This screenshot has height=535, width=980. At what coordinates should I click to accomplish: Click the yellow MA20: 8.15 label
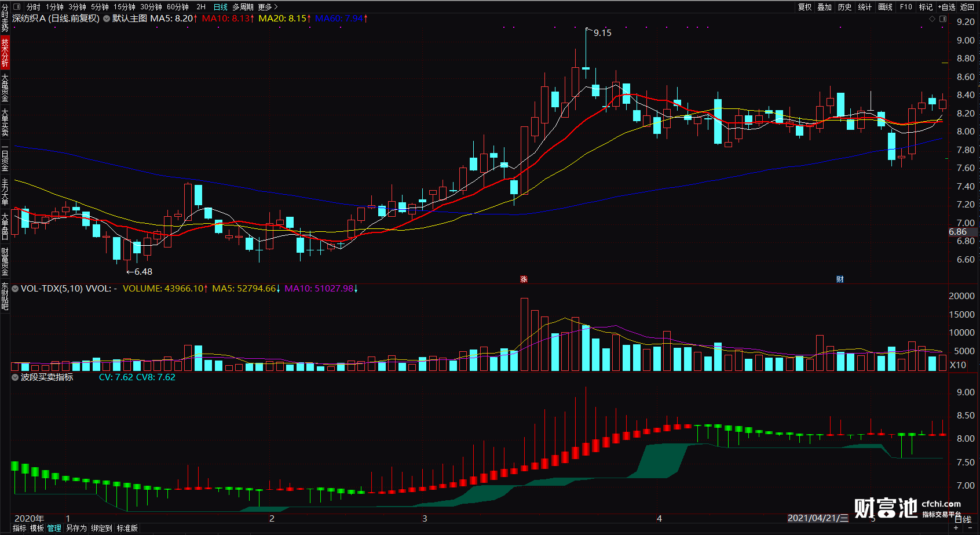(284, 19)
